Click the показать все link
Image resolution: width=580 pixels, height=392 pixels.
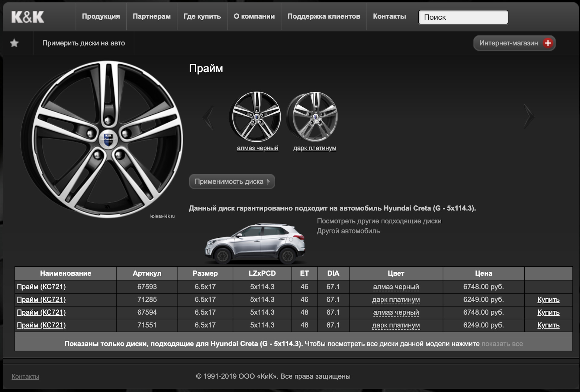pos(502,344)
